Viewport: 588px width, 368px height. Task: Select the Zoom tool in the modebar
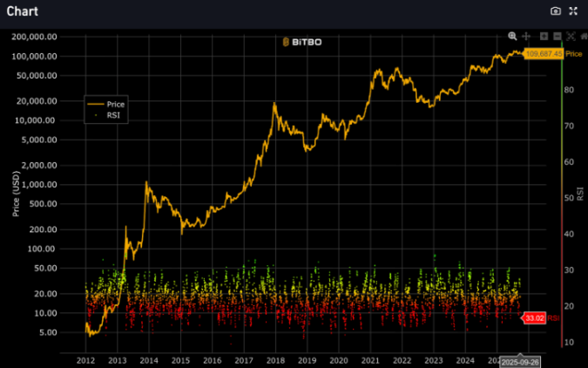pyautogui.click(x=513, y=36)
